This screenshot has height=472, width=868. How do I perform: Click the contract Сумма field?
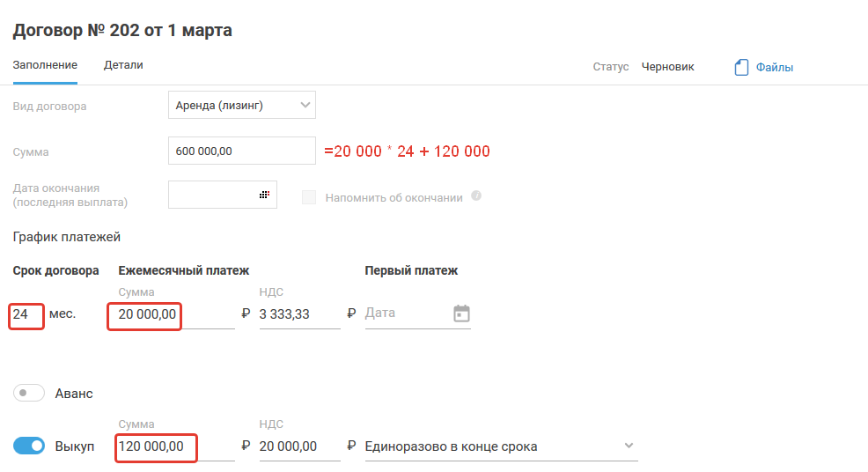click(241, 151)
